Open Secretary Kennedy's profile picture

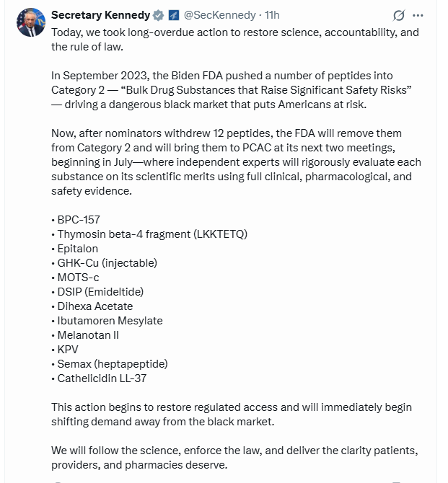[31, 22]
